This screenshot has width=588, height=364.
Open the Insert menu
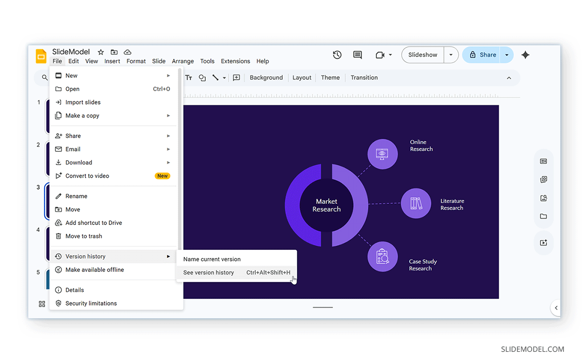coord(112,61)
